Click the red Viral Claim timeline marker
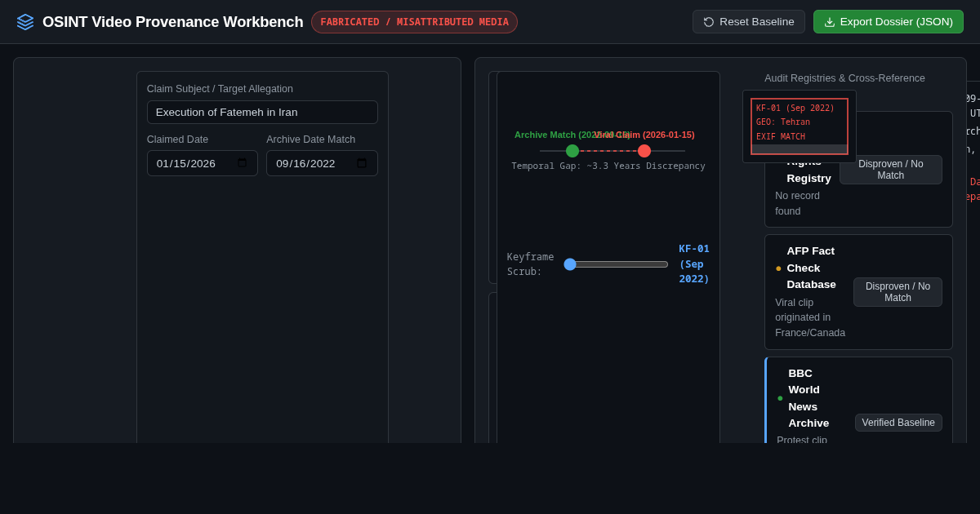The width and height of the screenshot is (980, 514). pos(644,151)
